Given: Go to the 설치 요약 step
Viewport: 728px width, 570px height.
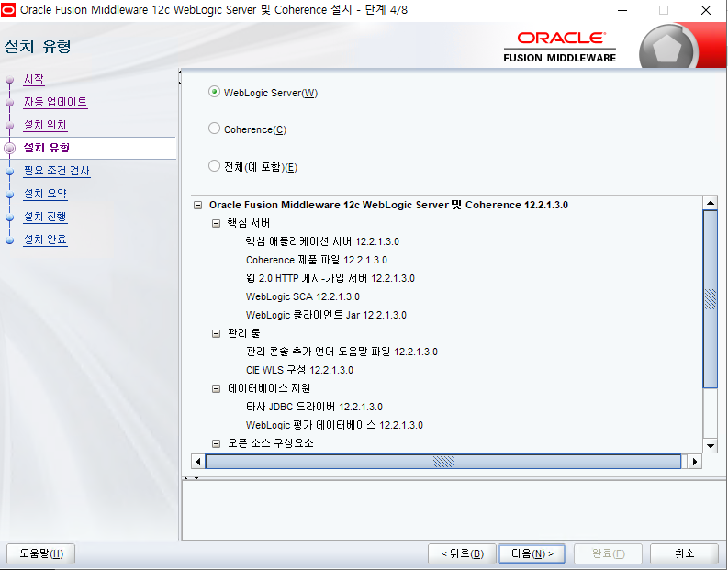Looking at the screenshot, I should tap(45, 194).
